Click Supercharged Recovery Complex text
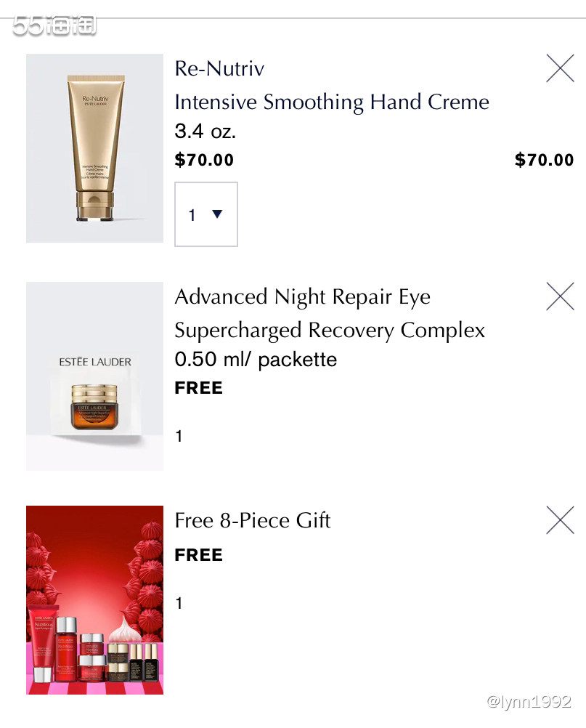 click(330, 331)
